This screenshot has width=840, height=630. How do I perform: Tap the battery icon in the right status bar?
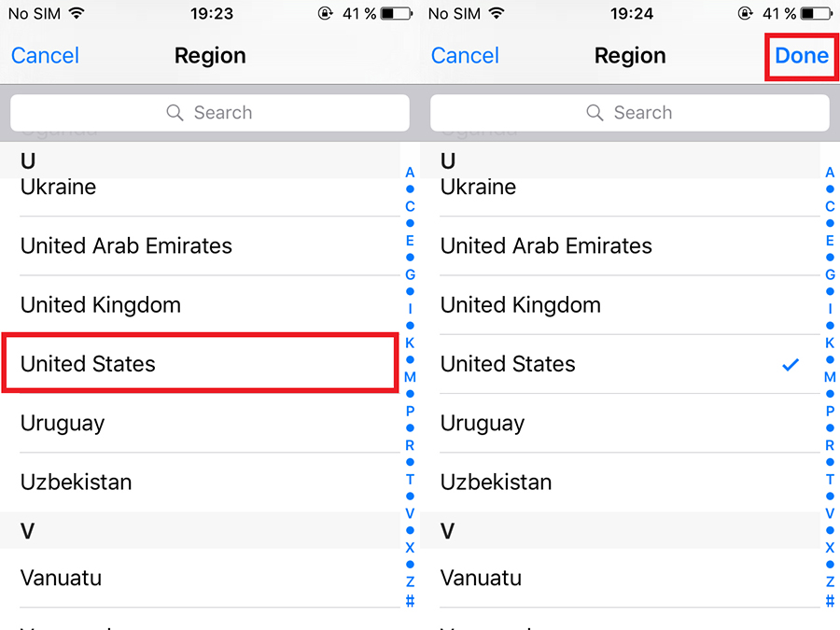816,13
